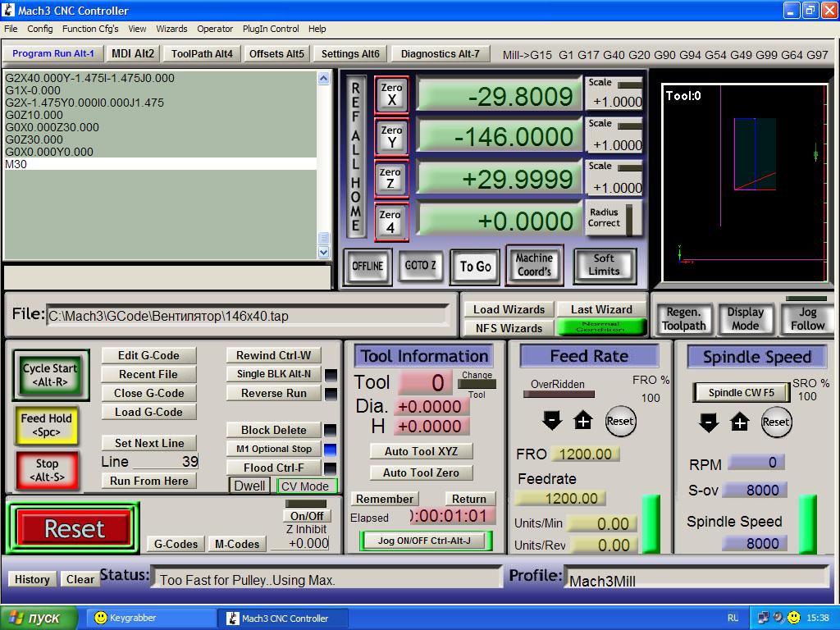Screen dimensions: 840x630
Task: Click the REF ALL HOME vertical button
Action: pyautogui.click(x=355, y=156)
